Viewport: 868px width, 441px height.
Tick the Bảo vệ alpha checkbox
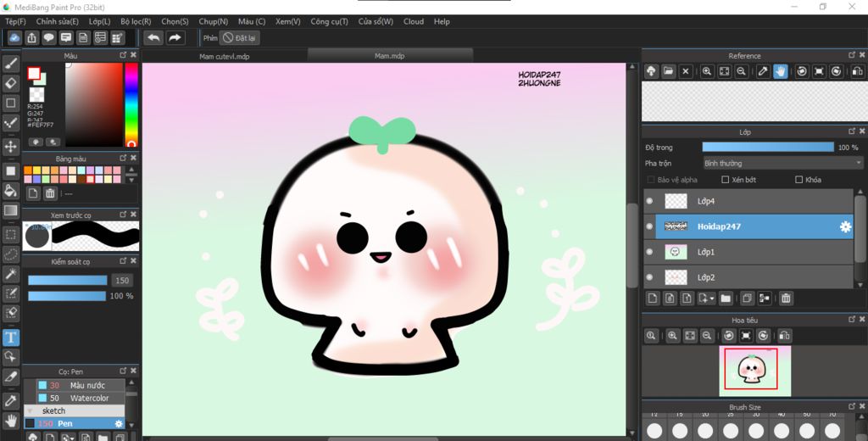(651, 180)
